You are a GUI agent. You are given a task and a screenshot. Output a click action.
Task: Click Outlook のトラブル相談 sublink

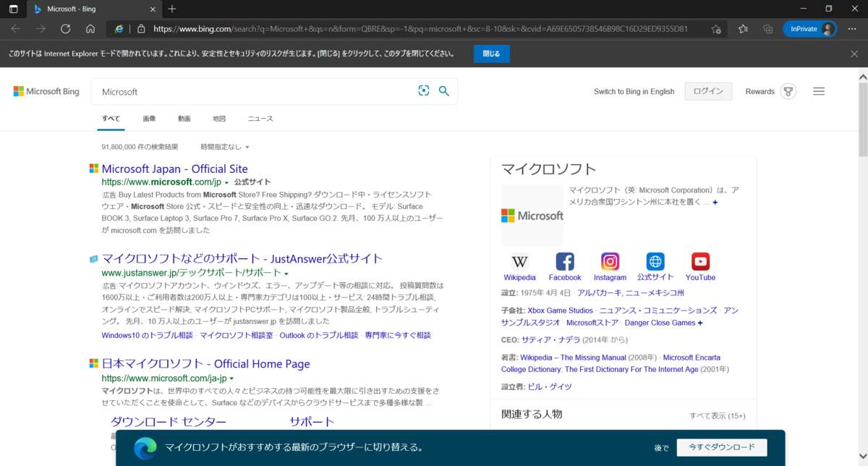pos(318,335)
